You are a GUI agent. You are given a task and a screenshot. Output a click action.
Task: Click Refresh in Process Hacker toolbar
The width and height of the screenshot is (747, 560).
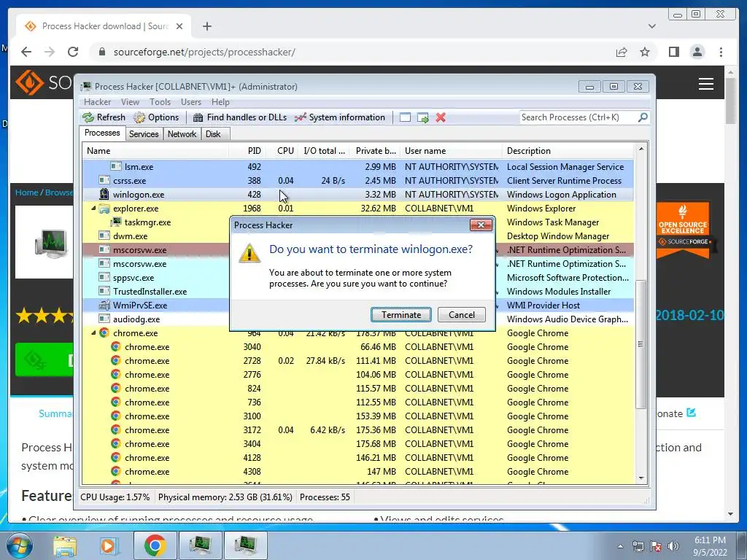click(104, 117)
